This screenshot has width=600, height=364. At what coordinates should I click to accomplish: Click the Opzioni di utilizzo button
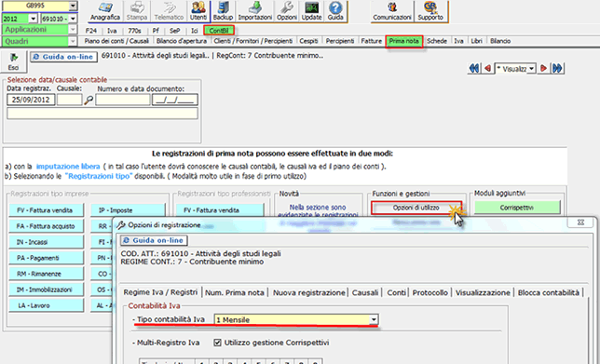tap(416, 208)
